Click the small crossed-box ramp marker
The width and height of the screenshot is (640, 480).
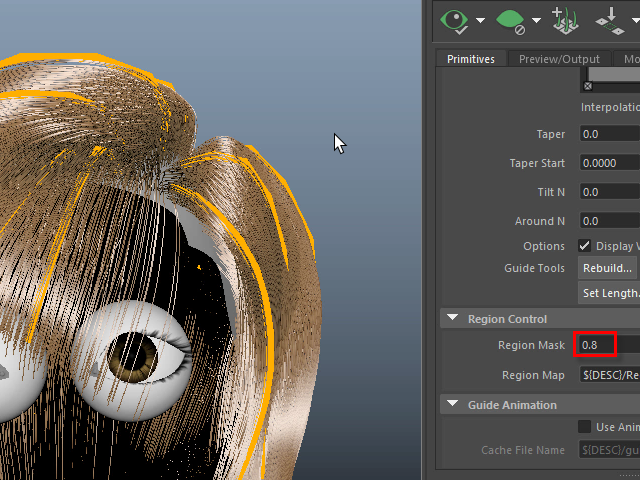click(x=588, y=86)
